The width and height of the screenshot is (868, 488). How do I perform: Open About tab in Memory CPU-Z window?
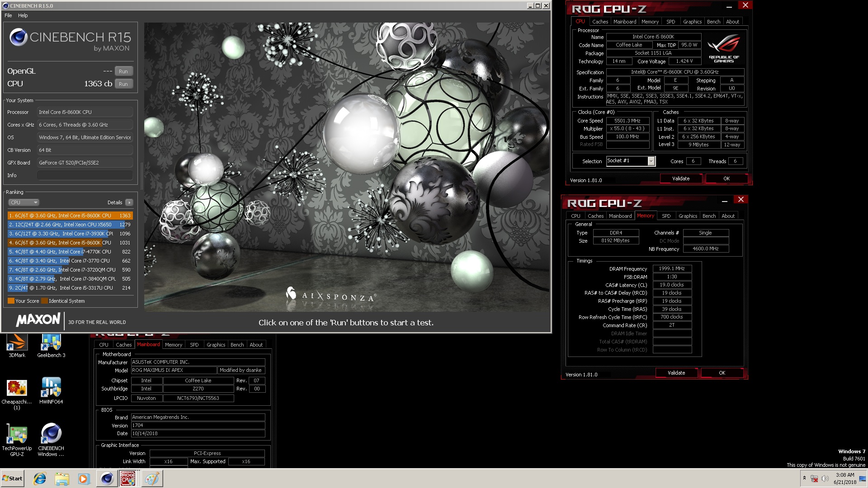click(x=728, y=216)
